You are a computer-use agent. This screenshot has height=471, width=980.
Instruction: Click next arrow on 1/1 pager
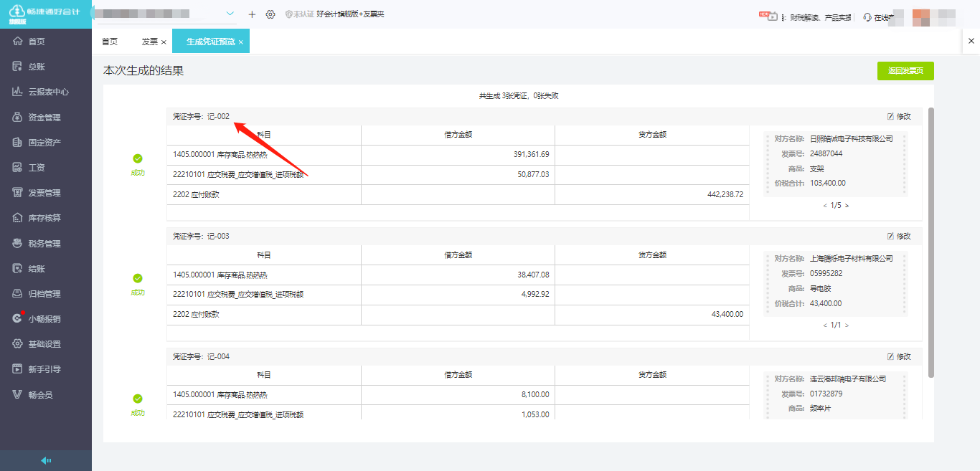click(x=847, y=325)
